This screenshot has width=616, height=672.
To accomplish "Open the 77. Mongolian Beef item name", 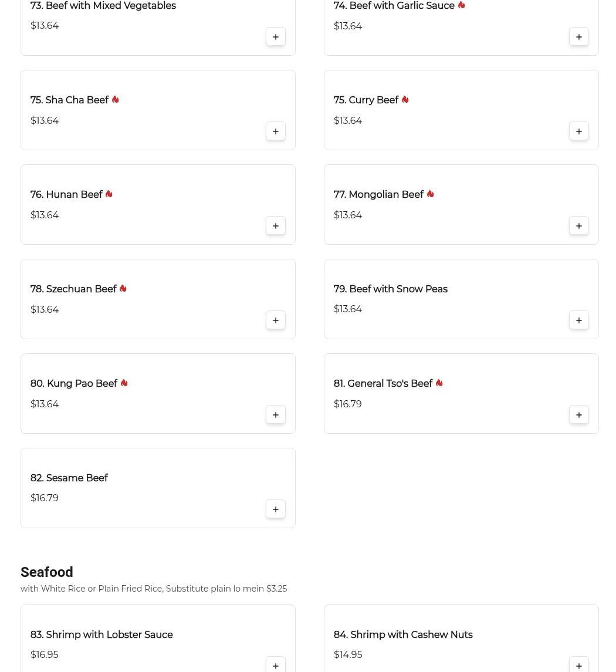I will coord(378,195).
